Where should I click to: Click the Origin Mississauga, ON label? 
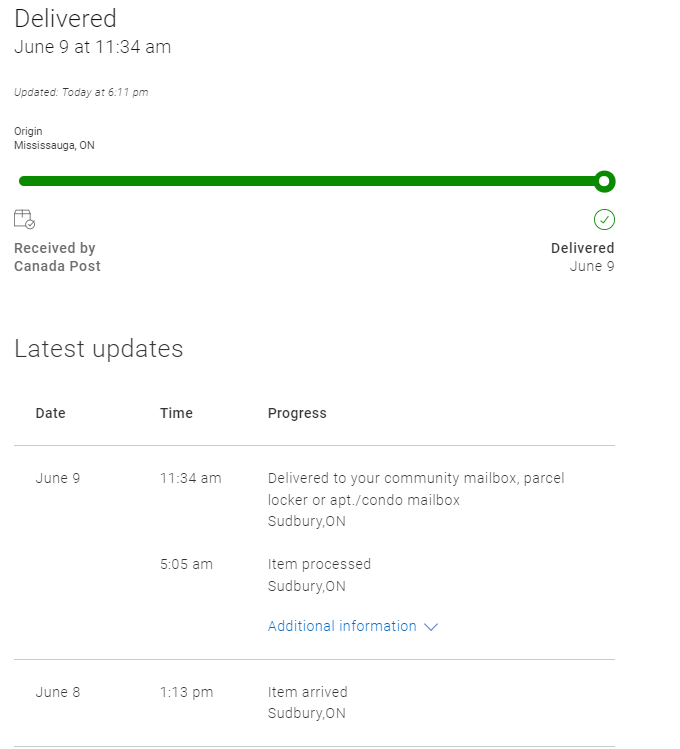click(54, 138)
